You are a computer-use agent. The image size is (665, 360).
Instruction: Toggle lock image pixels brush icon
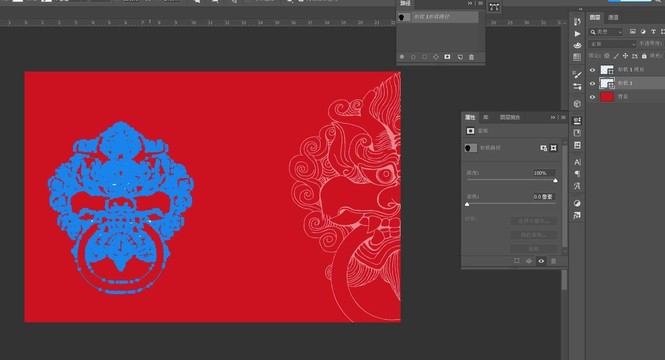point(616,56)
